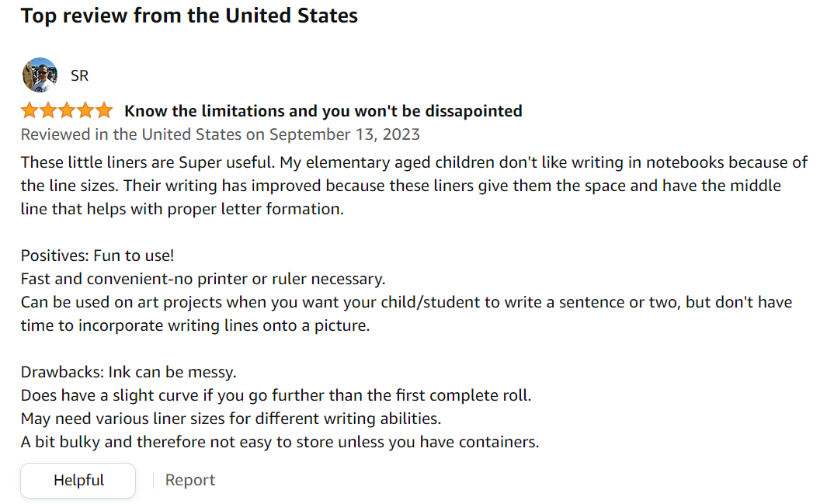Mark the review as Helpful
The width and height of the screenshot is (827, 504).
point(78,480)
